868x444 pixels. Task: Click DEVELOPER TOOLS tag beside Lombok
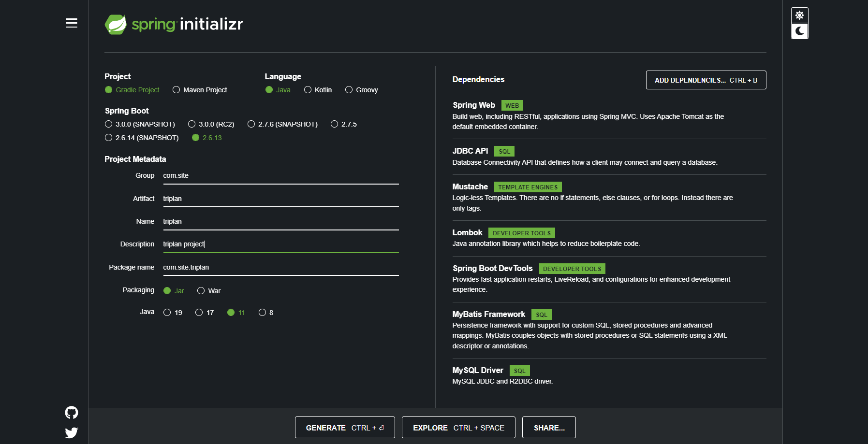click(522, 233)
